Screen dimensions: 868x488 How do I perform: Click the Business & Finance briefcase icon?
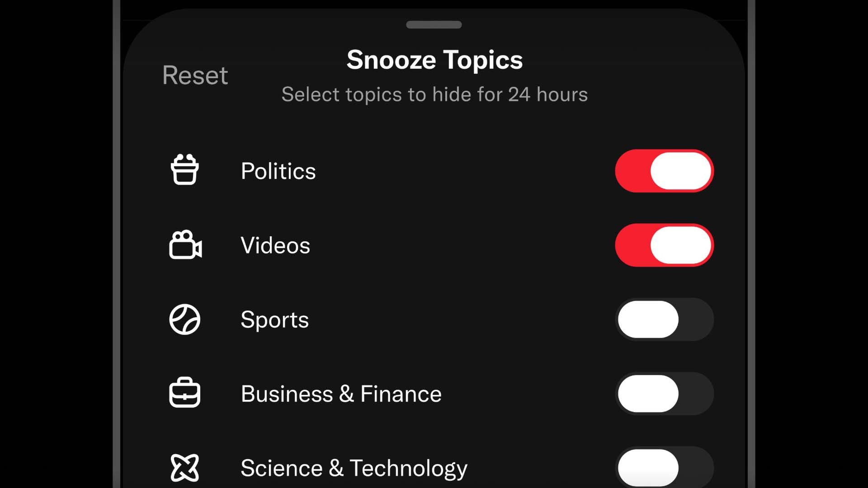click(x=184, y=393)
